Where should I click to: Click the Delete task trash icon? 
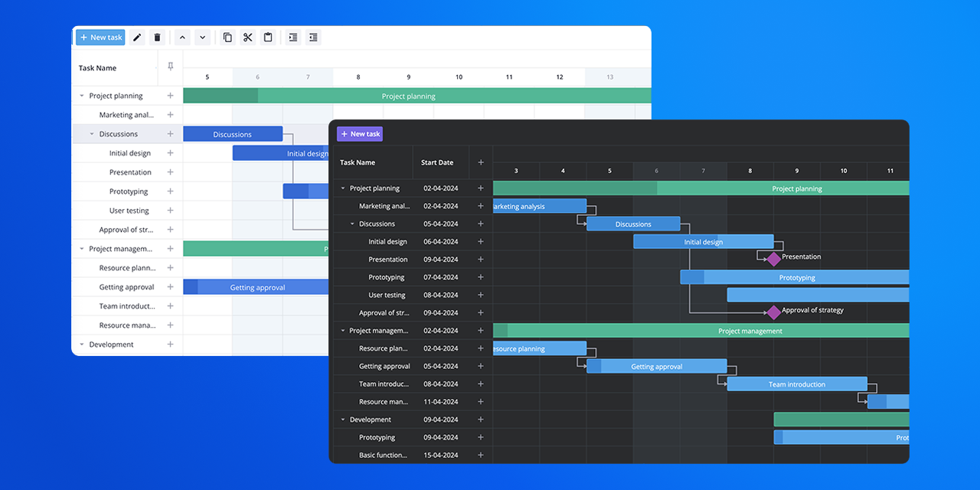pos(157,37)
